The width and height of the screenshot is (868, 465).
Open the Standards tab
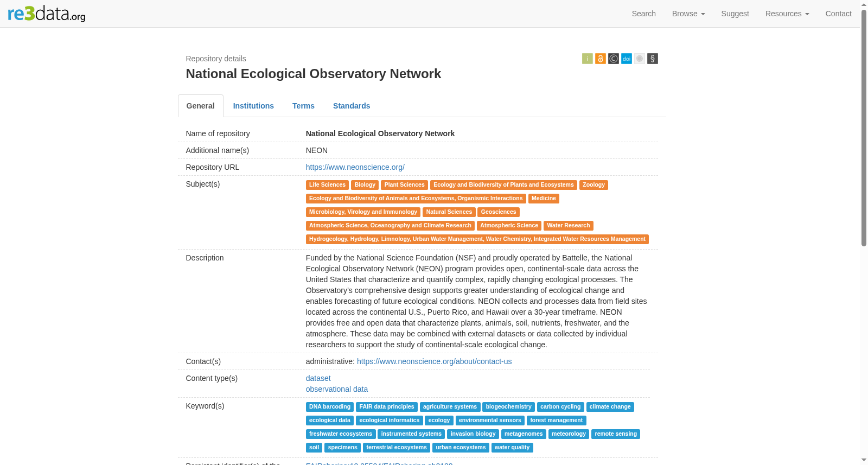tap(352, 106)
